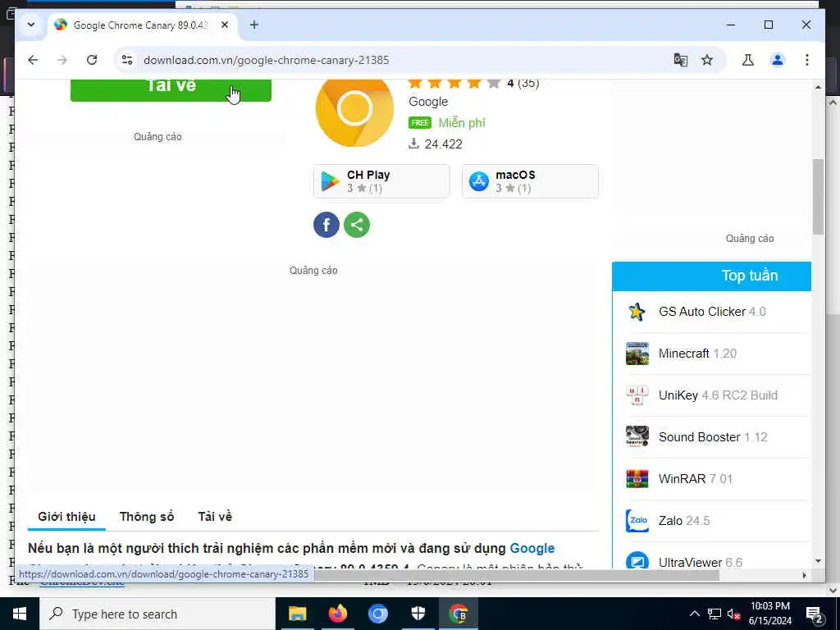Click the Sound Booster app icon
840x630 pixels.
[637, 437]
